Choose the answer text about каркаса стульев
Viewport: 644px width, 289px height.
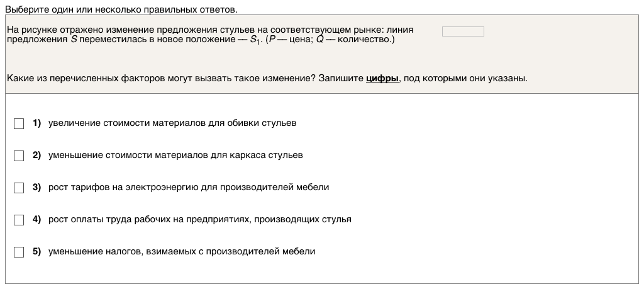175,156
